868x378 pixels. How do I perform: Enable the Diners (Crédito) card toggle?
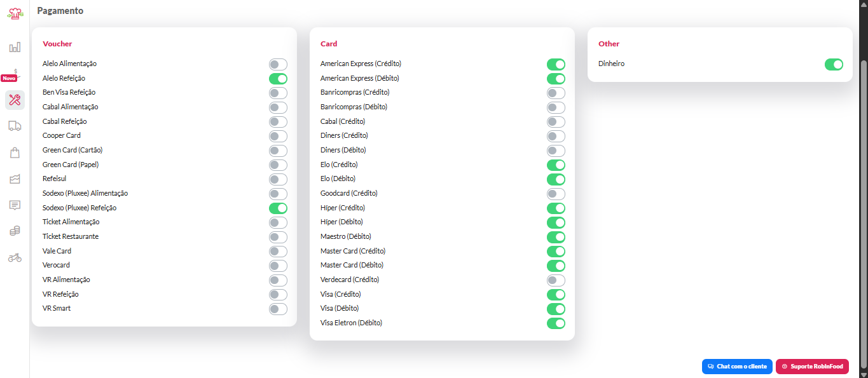point(556,136)
